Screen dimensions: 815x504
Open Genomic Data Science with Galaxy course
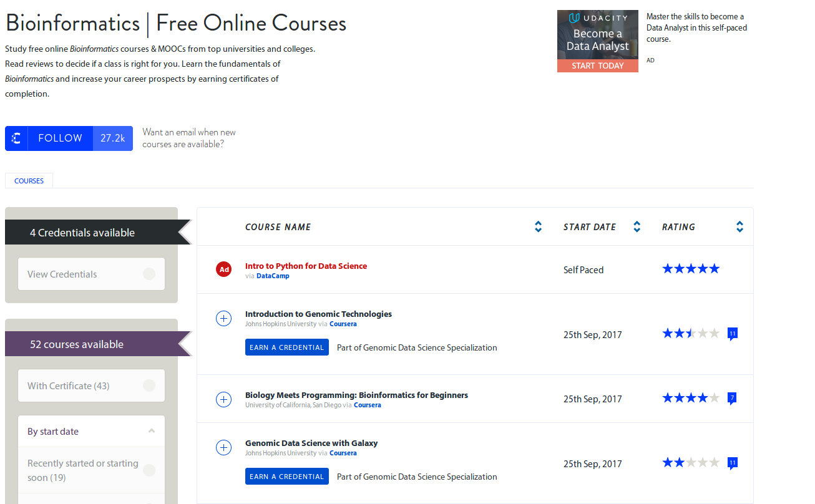(311, 443)
